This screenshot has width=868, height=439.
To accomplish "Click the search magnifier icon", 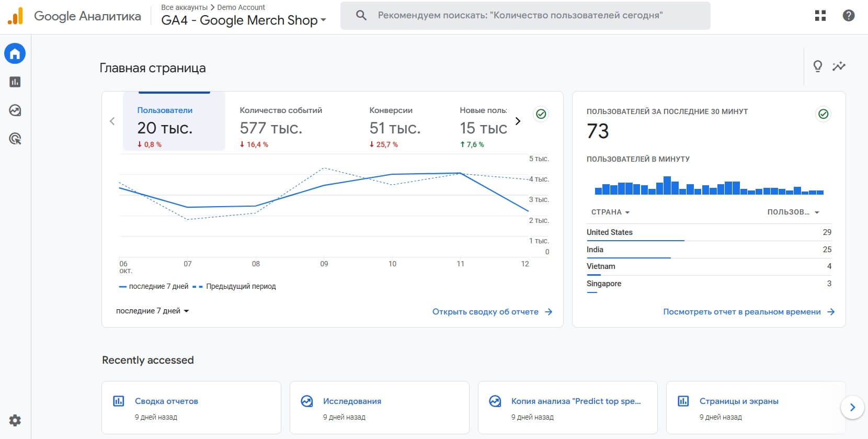I will [361, 15].
